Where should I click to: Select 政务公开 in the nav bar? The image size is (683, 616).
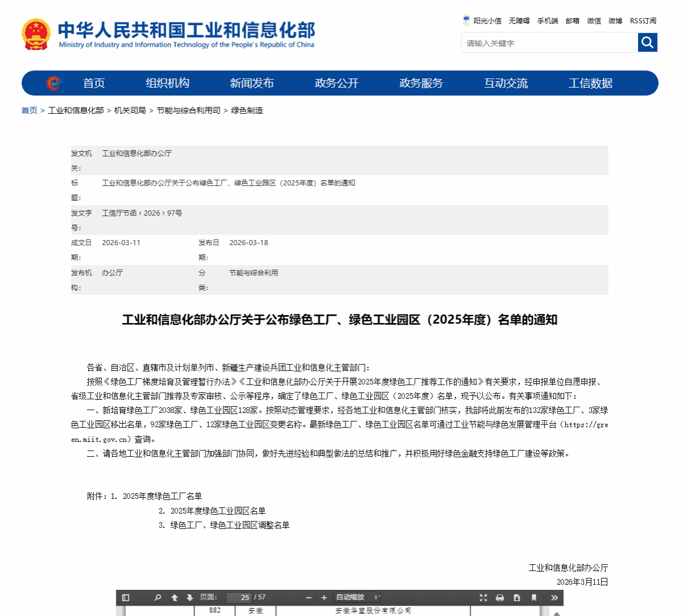(336, 83)
